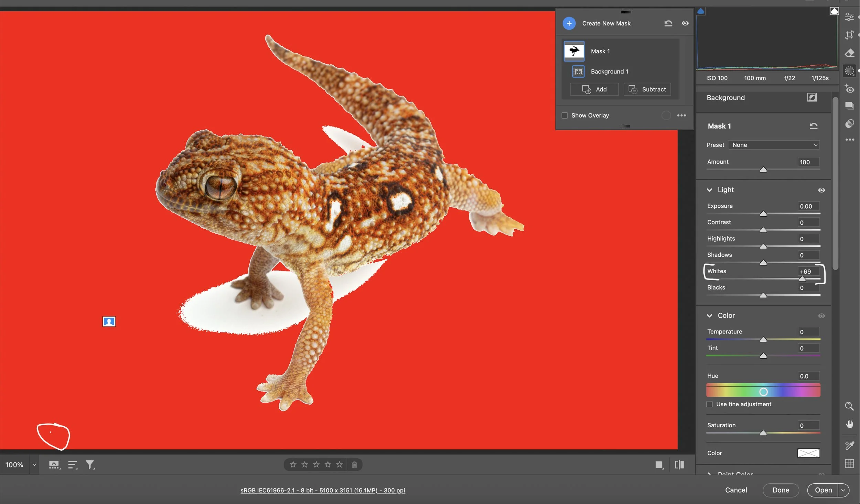Click the before/after view split icon
Image resolution: width=860 pixels, height=504 pixels.
(x=679, y=465)
